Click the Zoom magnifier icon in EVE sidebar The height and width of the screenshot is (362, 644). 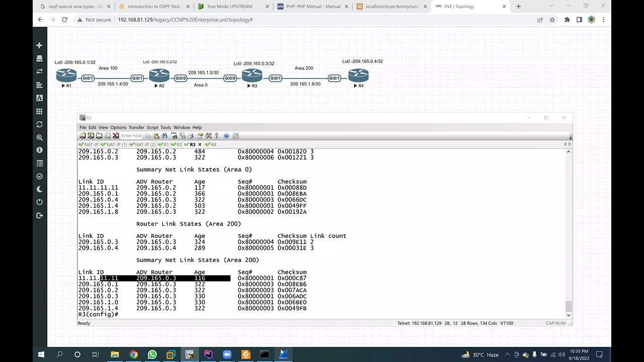(40, 137)
